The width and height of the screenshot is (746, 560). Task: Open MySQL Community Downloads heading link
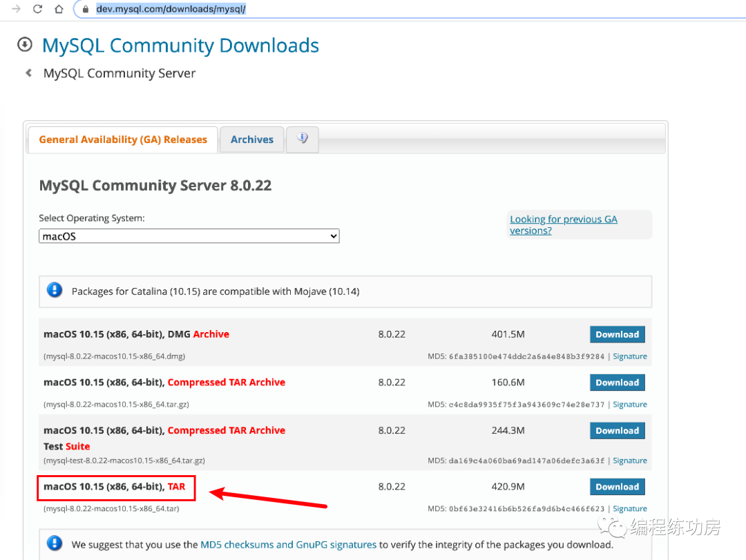[180, 46]
